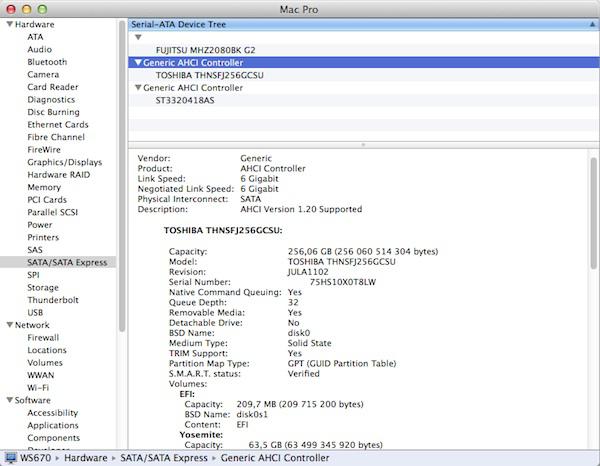Choose Storage from the hardware list
Viewport: 600px width, 466px height.
click(x=43, y=287)
